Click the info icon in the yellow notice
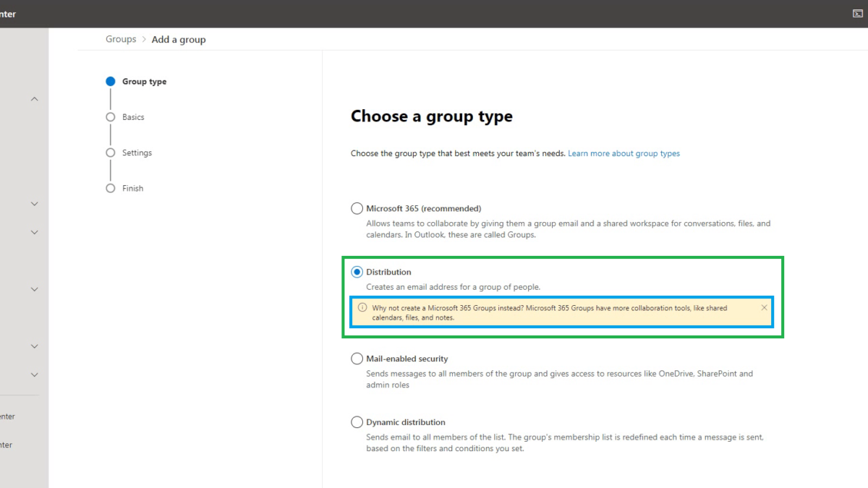This screenshot has width=868, height=488. [x=362, y=307]
